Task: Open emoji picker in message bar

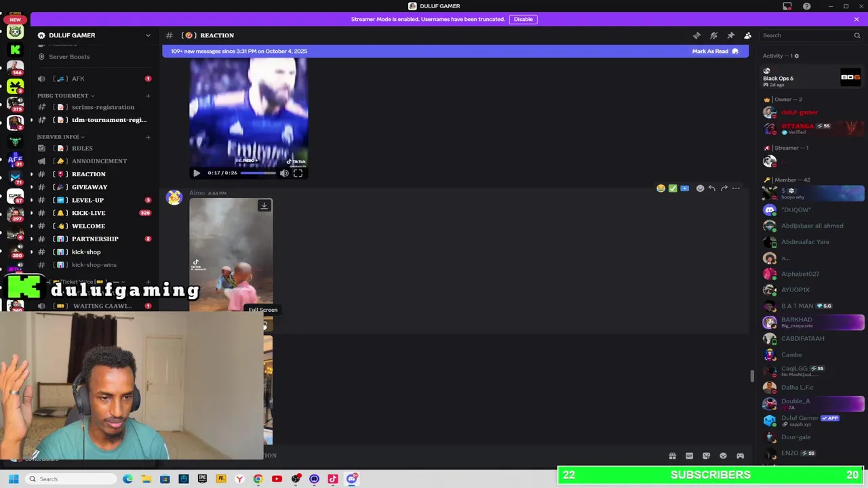Action: (723, 456)
